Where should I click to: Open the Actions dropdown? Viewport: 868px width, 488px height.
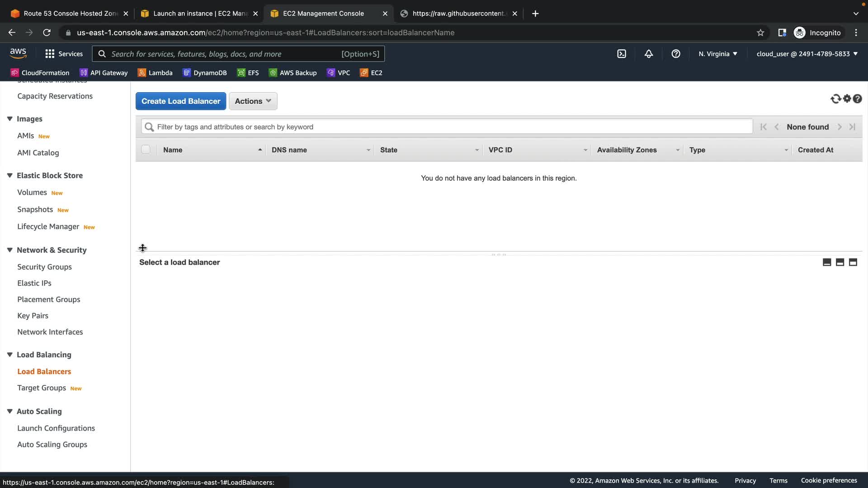253,101
